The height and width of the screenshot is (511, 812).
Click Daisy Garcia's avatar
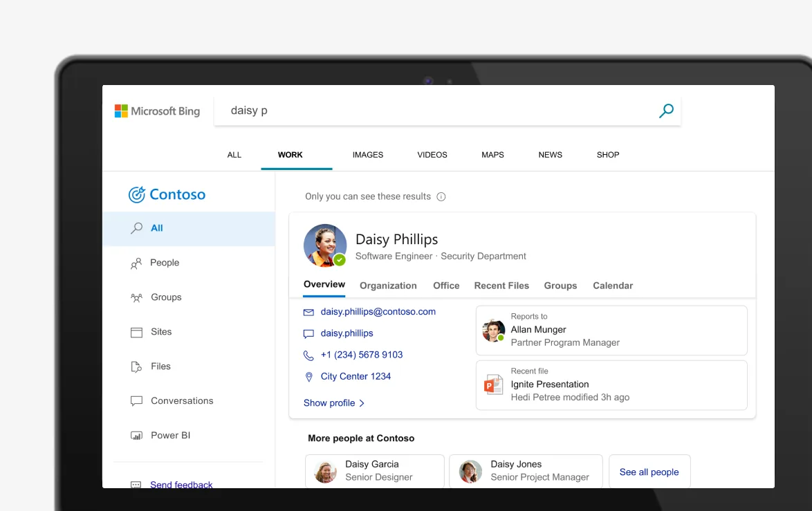[x=326, y=472]
